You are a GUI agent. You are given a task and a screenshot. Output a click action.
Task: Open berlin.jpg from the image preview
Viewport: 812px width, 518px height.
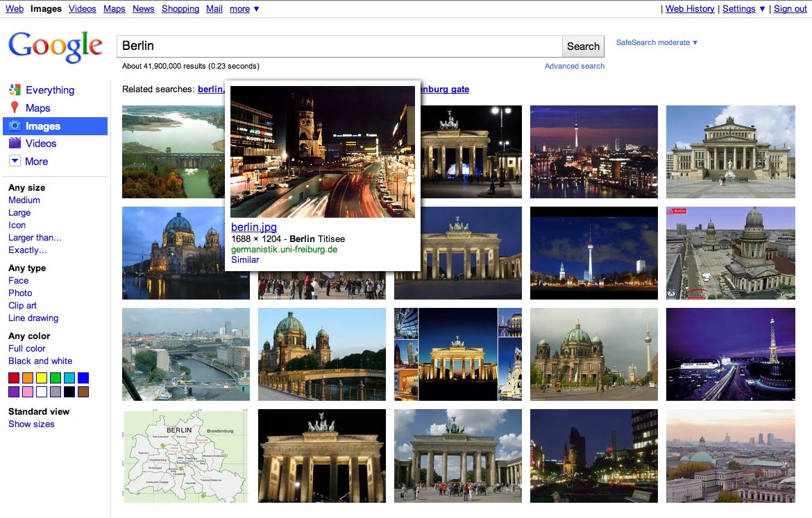click(253, 227)
